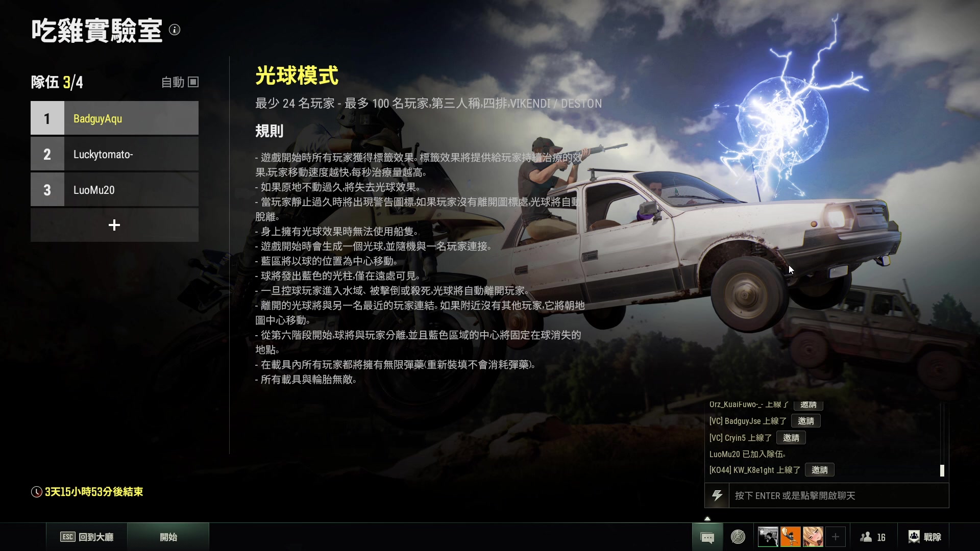Toggle the 自動 auto-match checkbox
The width and height of the screenshot is (980, 551).
193,82
